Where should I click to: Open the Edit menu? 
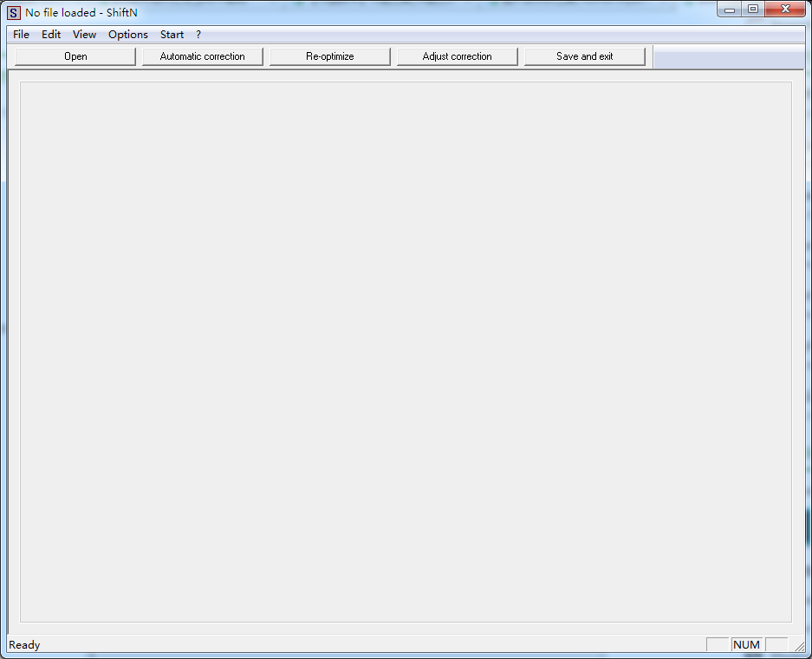click(x=51, y=35)
